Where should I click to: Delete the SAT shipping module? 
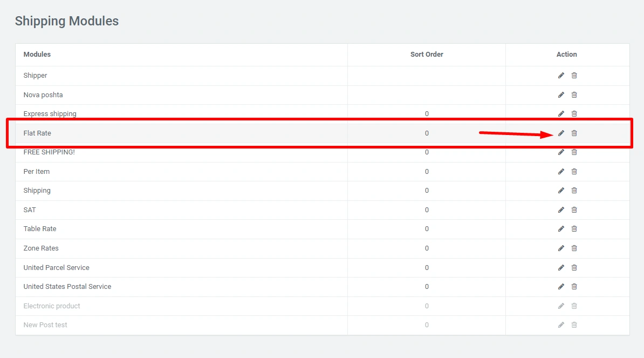click(574, 210)
